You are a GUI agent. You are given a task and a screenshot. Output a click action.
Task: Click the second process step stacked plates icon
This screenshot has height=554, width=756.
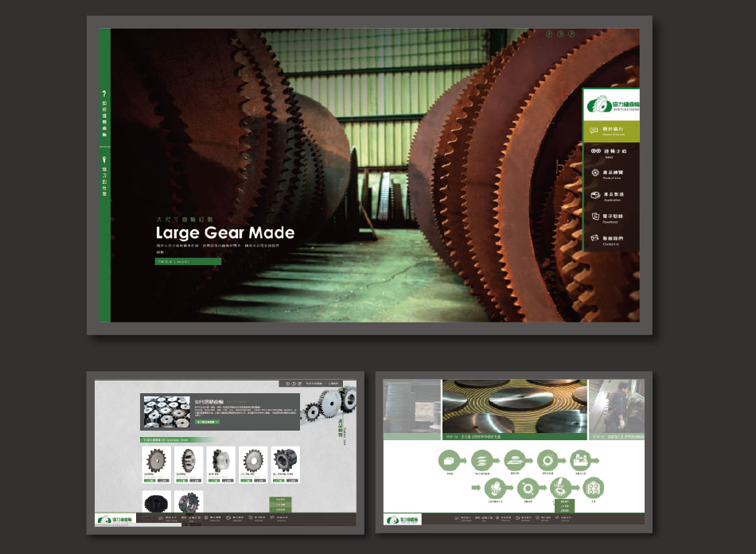coord(481,460)
